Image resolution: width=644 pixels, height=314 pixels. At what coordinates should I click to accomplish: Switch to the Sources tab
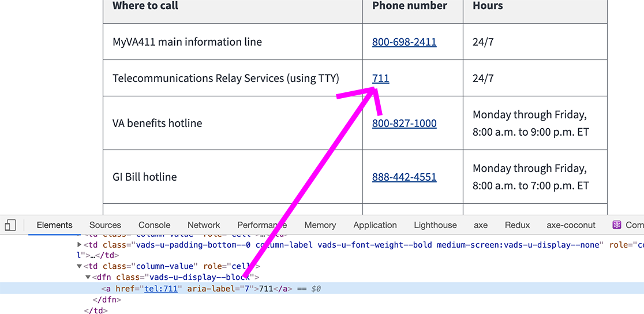[105, 225]
